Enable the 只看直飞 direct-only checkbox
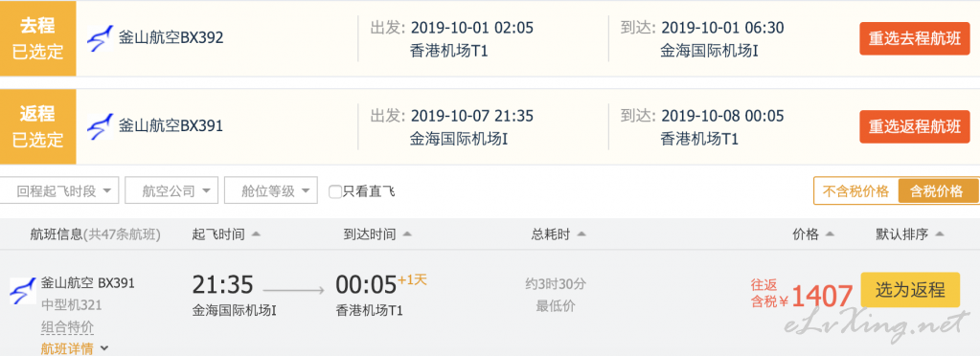 [x=335, y=191]
